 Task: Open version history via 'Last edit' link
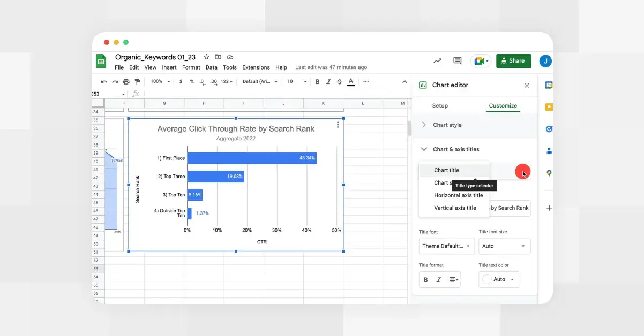[331, 67]
